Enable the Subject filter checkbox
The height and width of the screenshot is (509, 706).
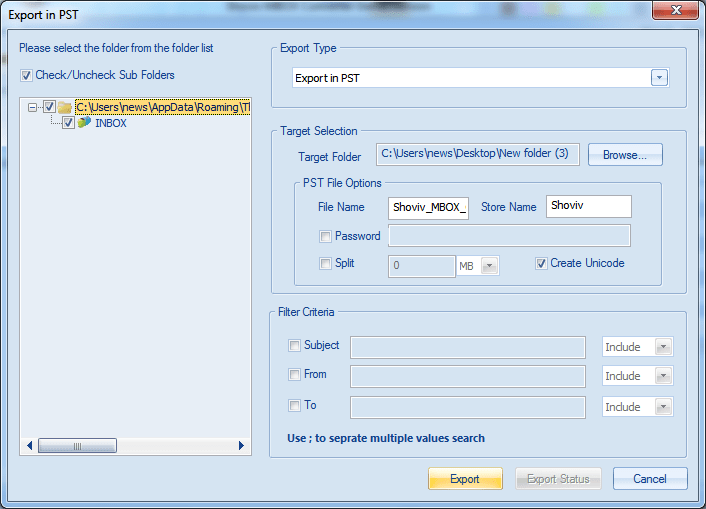point(294,346)
